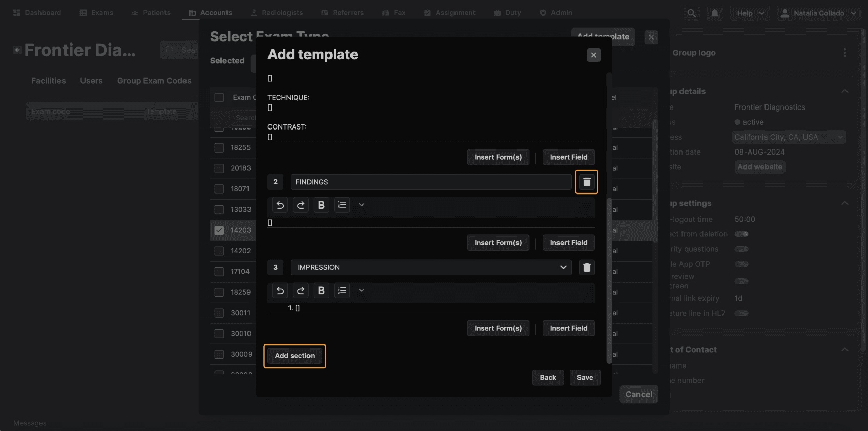Screen dimensions: 868x431
Task: Open the notifications bell
Action: click(x=715, y=13)
